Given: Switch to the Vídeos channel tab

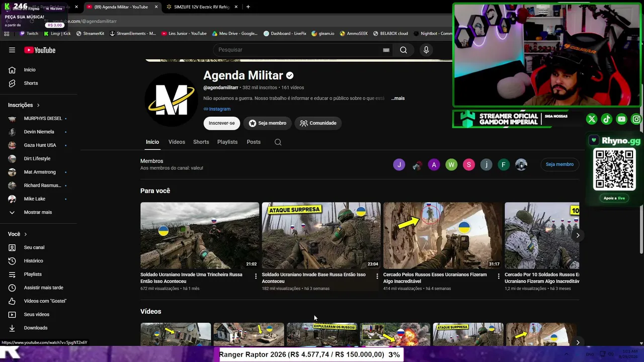Looking at the screenshot, I should pyautogui.click(x=177, y=142).
